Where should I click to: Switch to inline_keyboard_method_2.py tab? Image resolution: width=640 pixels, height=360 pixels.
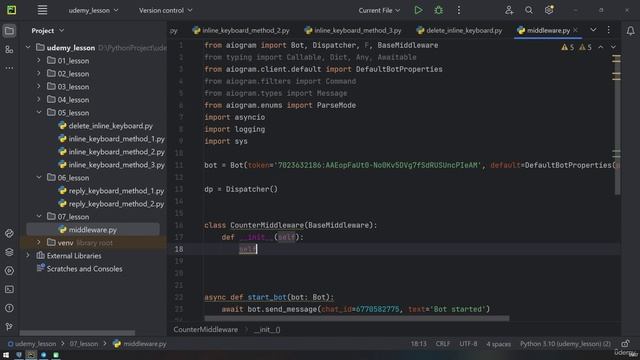tap(241, 30)
